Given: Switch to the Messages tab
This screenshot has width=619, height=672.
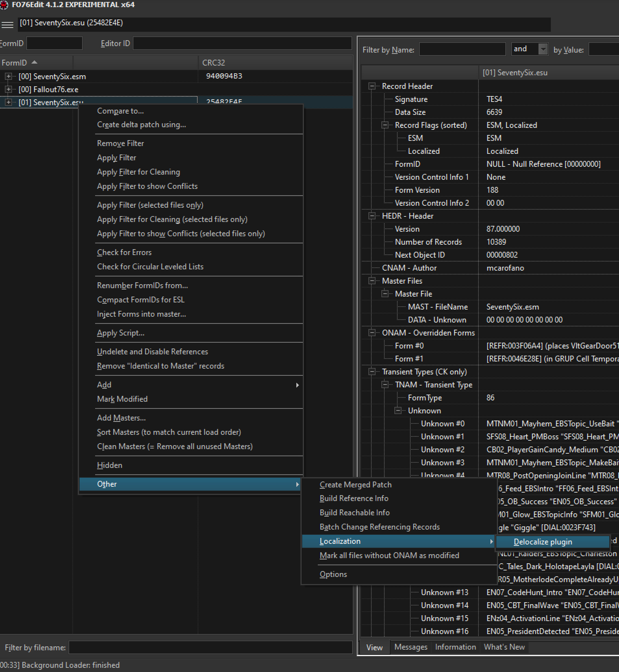Looking at the screenshot, I should [x=411, y=647].
